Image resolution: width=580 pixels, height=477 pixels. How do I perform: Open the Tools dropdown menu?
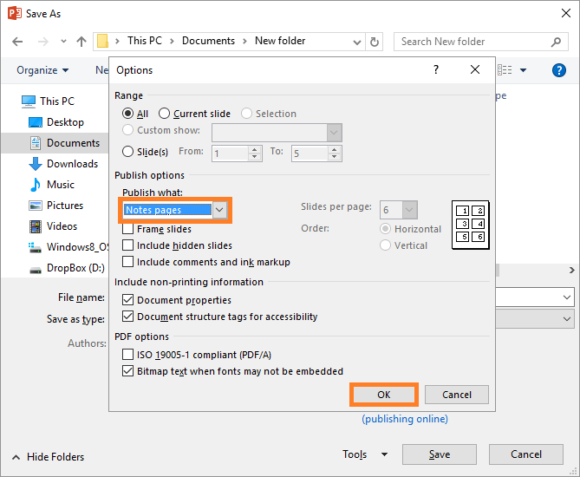[x=365, y=454]
